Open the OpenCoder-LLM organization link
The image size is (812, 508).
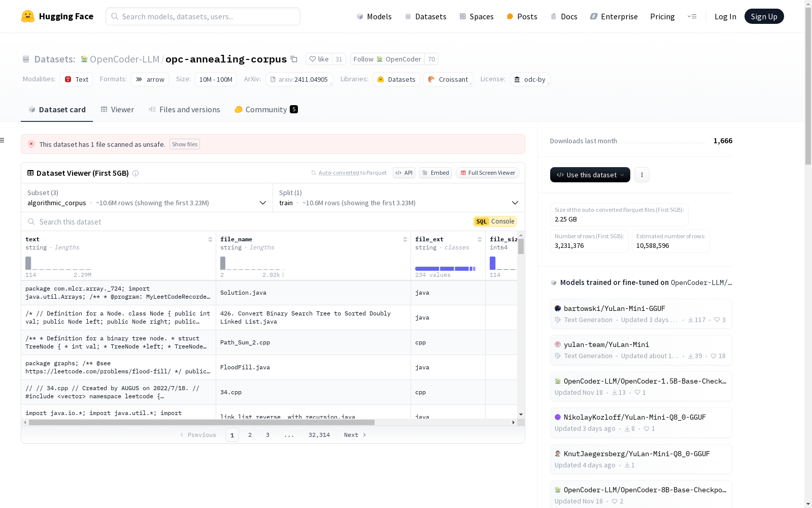[x=124, y=59]
